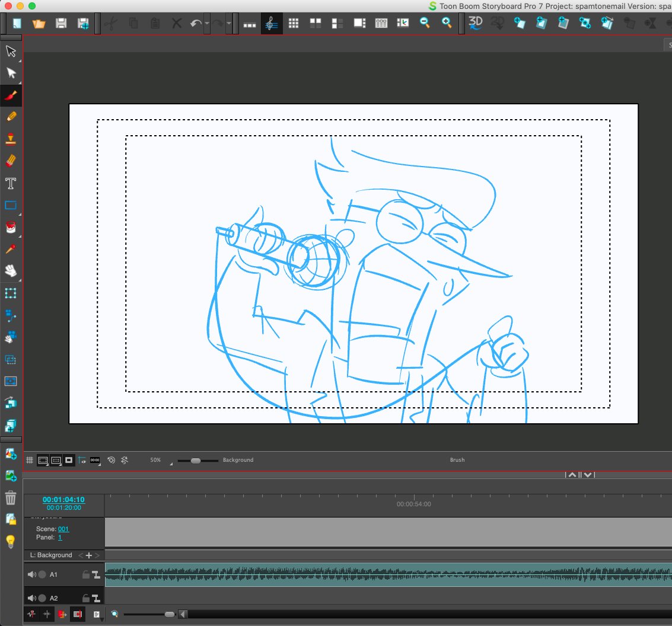
Task: Adjust the timeline zoom slider
Action: pos(169,614)
